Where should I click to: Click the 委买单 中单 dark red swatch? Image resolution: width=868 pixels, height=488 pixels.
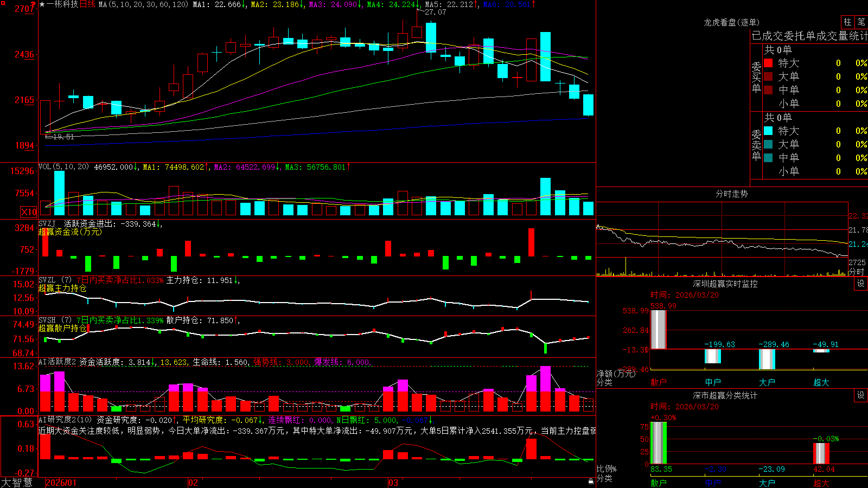(x=768, y=90)
